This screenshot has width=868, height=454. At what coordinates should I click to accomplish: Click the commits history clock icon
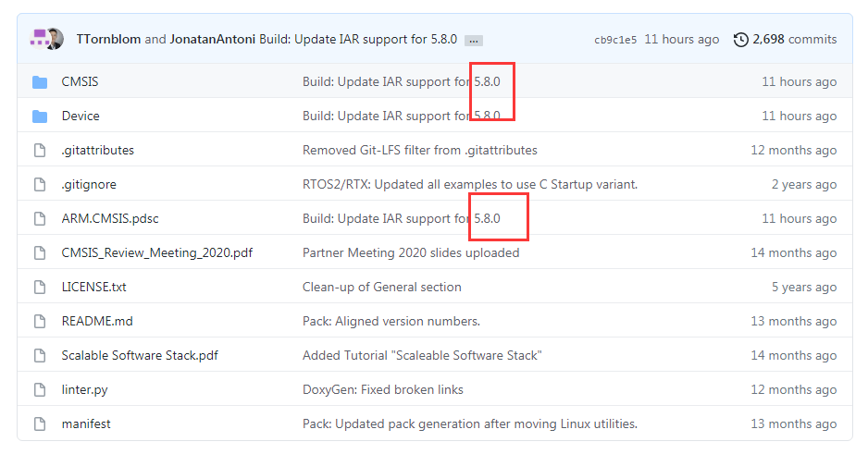pyautogui.click(x=740, y=40)
